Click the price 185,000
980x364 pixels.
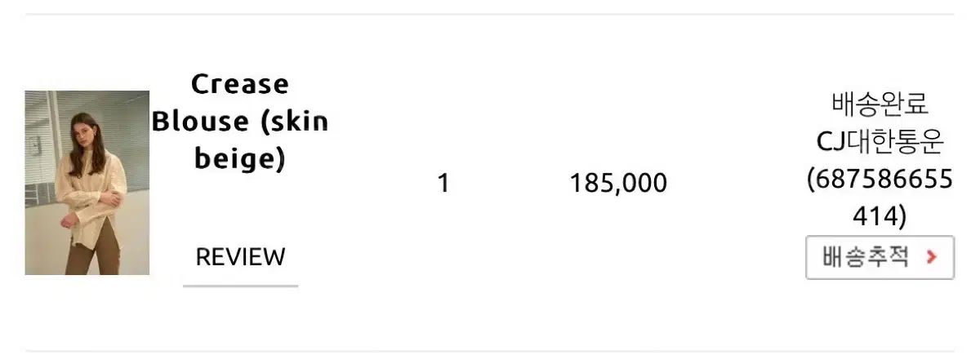point(618,183)
